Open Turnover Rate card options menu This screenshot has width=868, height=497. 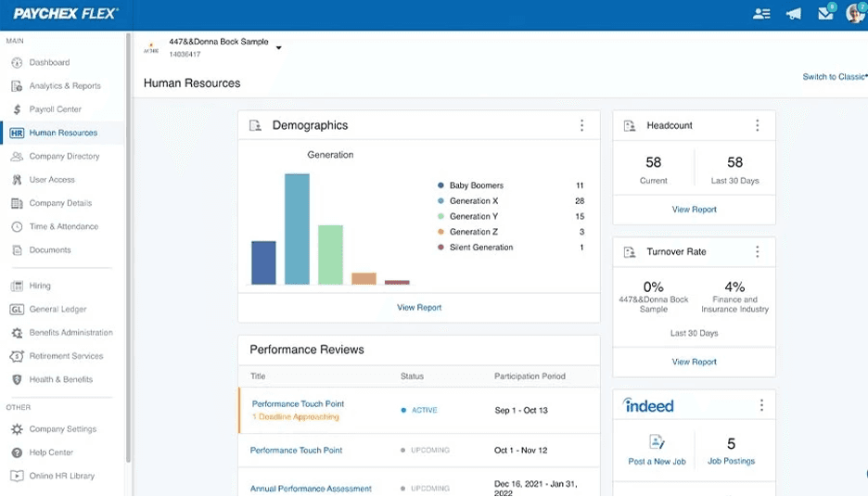point(757,252)
